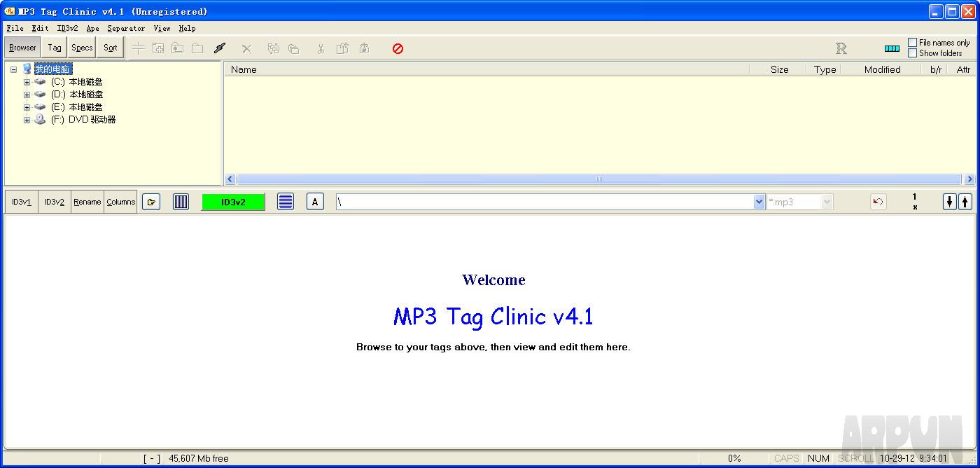Open the Ape menu
Viewport: 980px width, 468px height.
[92, 29]
